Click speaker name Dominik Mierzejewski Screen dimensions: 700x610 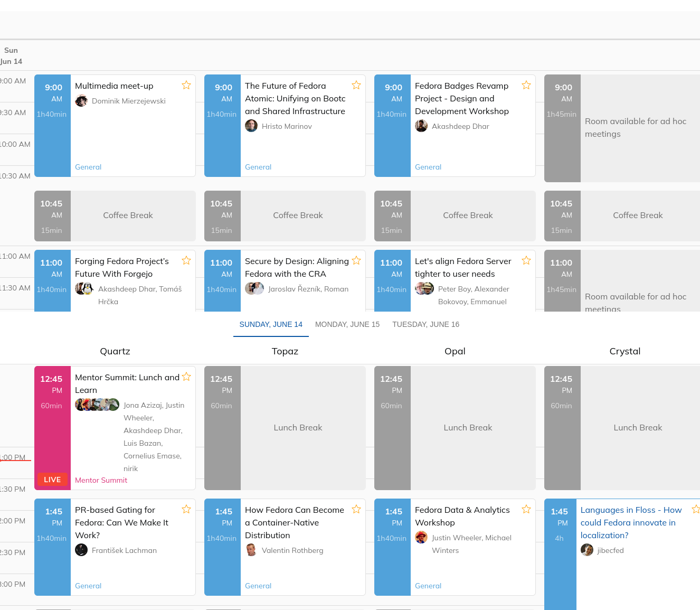tap(129, 101)
